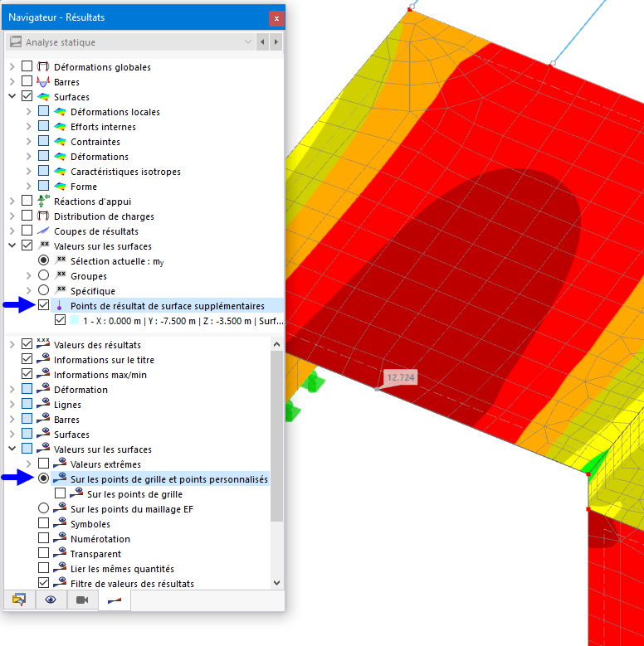Click the Valeurs des résultats x.xx icon
This screenshot has height=646, width=644.
(x=43, y=344)
